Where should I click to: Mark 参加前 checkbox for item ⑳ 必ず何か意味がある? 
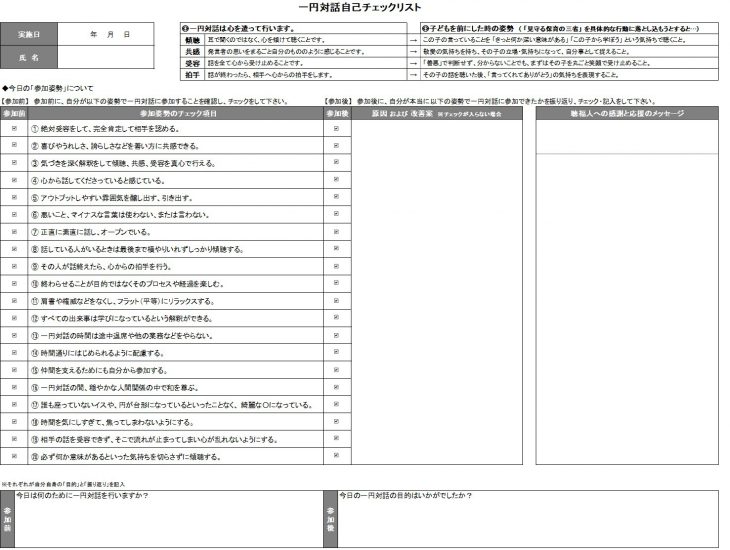click(x=14, y=455)
